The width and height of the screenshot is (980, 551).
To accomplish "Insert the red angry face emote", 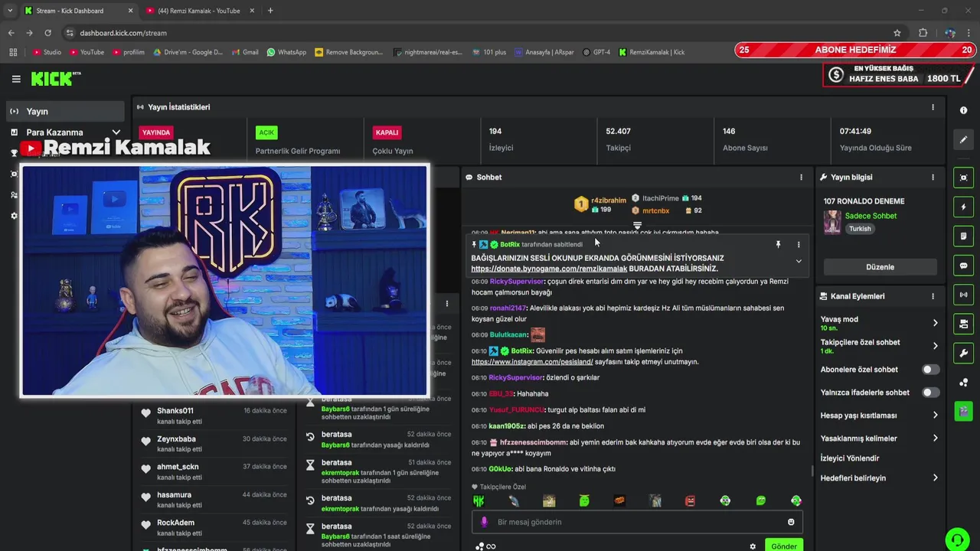I will pos(691,501).
